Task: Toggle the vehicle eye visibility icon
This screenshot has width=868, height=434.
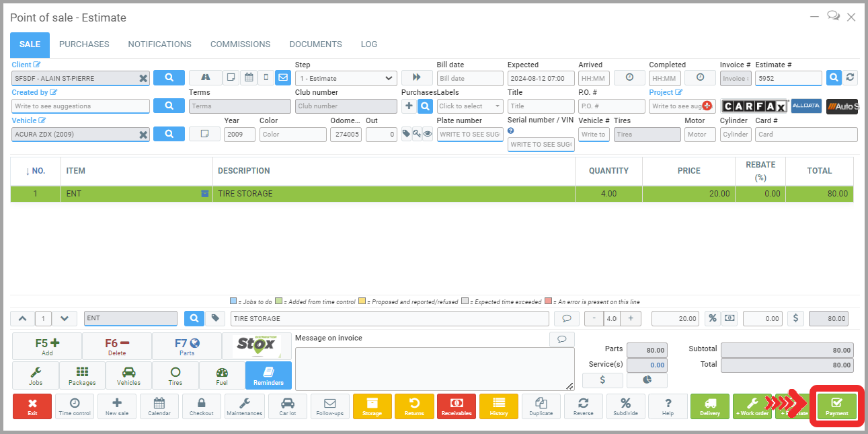Action: 428,134
